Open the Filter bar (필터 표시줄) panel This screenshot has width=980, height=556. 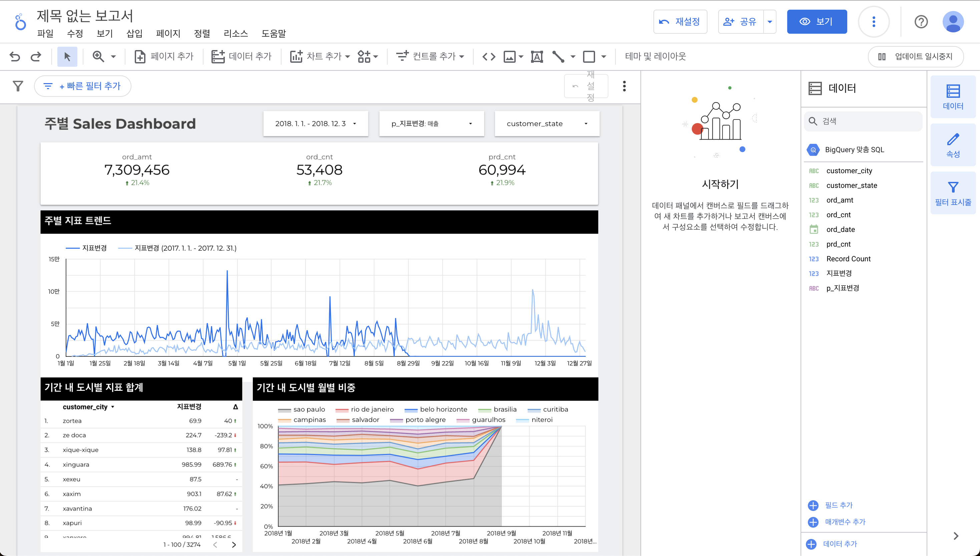tap(953, 193)
